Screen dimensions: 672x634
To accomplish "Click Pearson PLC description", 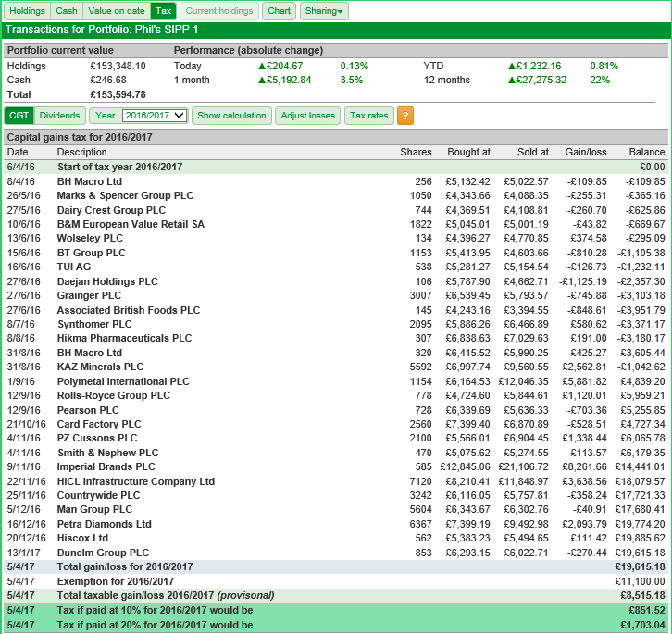I will tap(88, 410).
